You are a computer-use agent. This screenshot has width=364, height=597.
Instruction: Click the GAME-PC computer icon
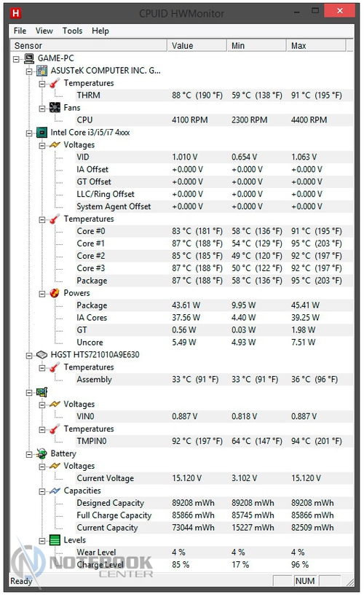[x=29, y=58]
